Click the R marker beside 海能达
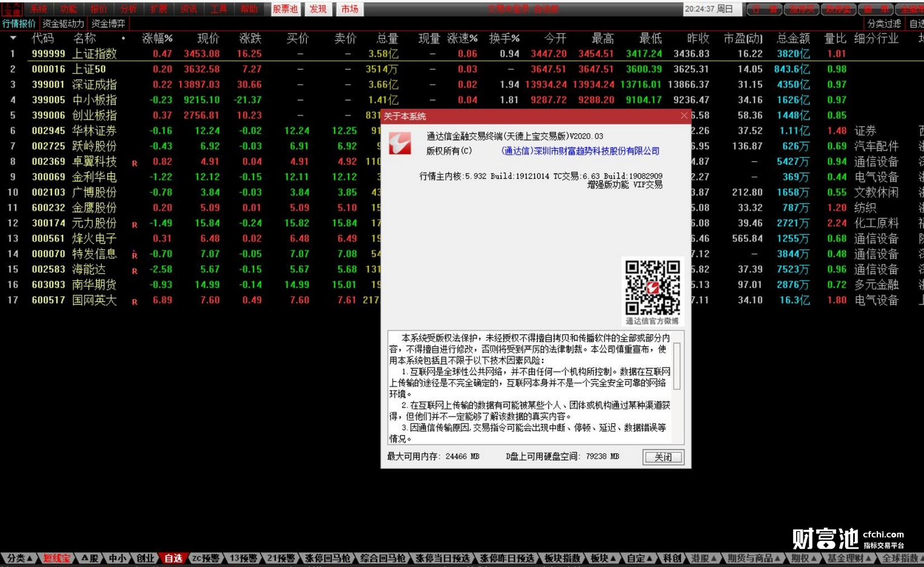Viewport: 924px width, 567px height. pyautogui.click(x=135, y=270)
